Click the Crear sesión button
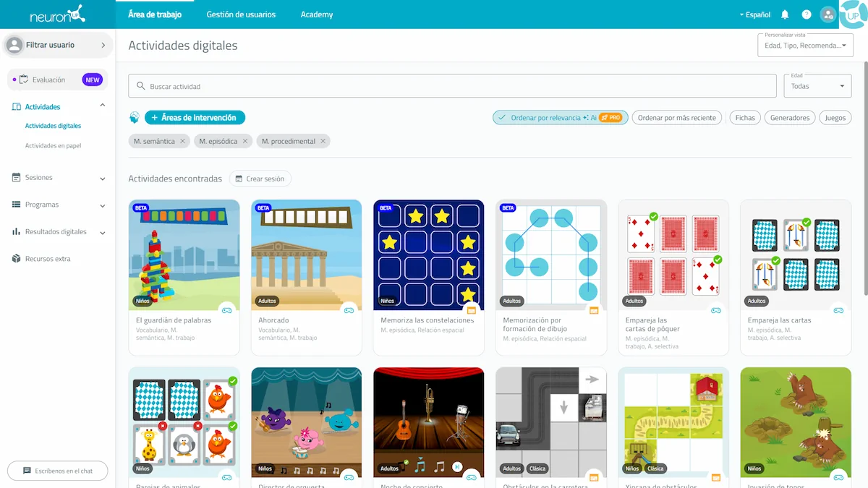The image size is (868, 488). click(260, 179)
